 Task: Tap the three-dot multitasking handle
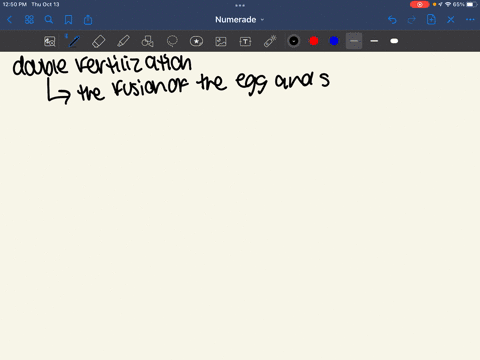(x=240, y=5)
